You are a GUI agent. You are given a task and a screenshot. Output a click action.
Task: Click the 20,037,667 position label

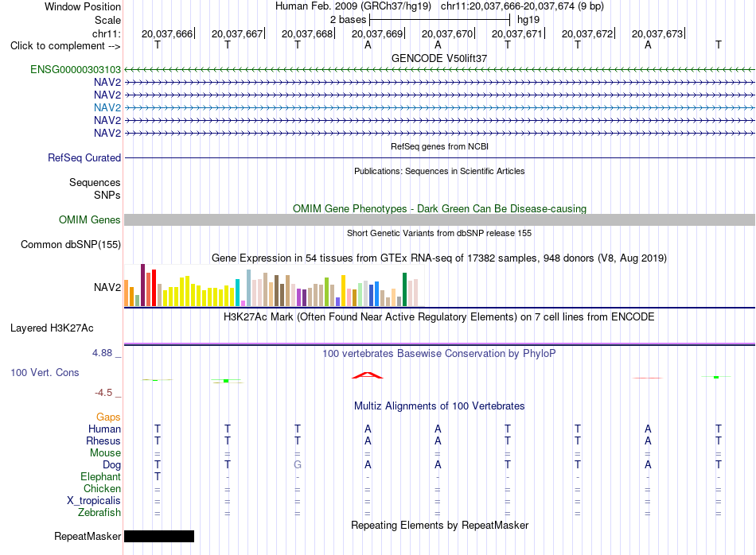236,33
